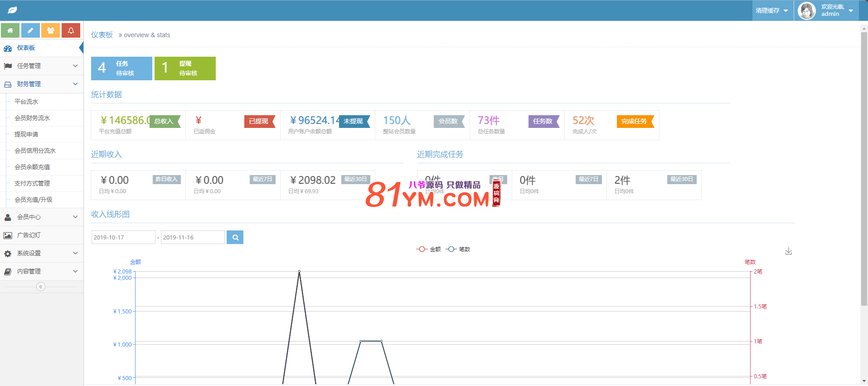The width and height of the screenshot is (868, 386).
Task: Click the 2件 last-30-days completed tasks value
Action: 622,180
